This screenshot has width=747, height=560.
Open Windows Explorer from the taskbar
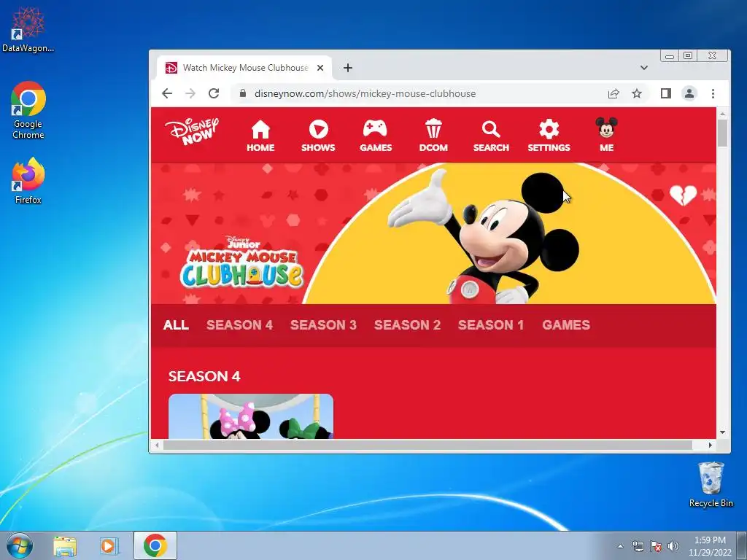tap(65, 545)
